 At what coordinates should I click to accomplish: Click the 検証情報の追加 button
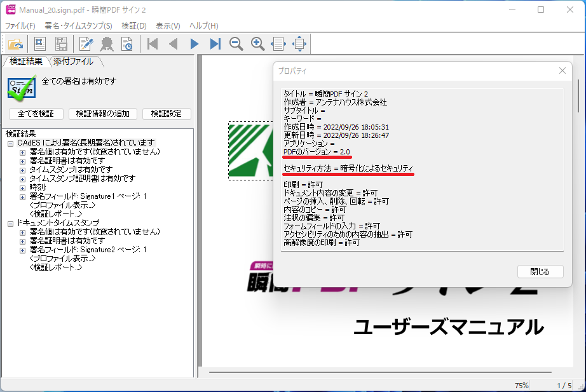click(103, 114)
